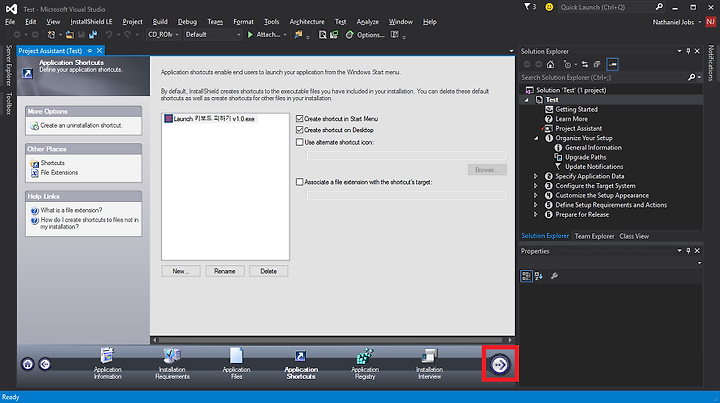Click Create an uninstallation shortcut link
720x403 pixels.
tap(81, 125)
